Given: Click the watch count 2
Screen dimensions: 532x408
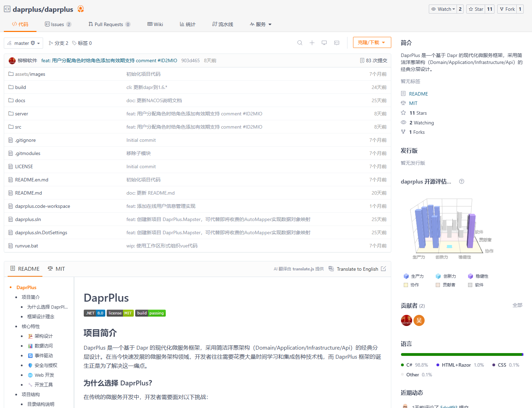Looking at the screenshot, I should (460, 9).
